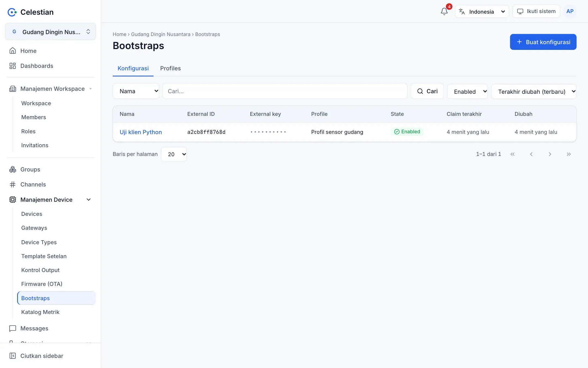Screen dimensions: 588x368
Task: Click the Buat konfigurasi button
Action: click(x=543, y=42)
